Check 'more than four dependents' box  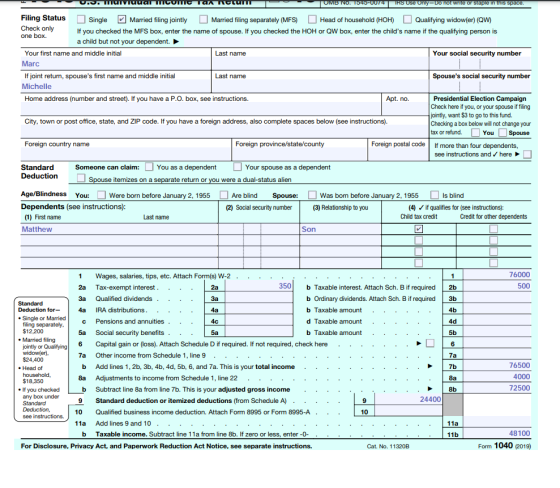coord(527,154)
